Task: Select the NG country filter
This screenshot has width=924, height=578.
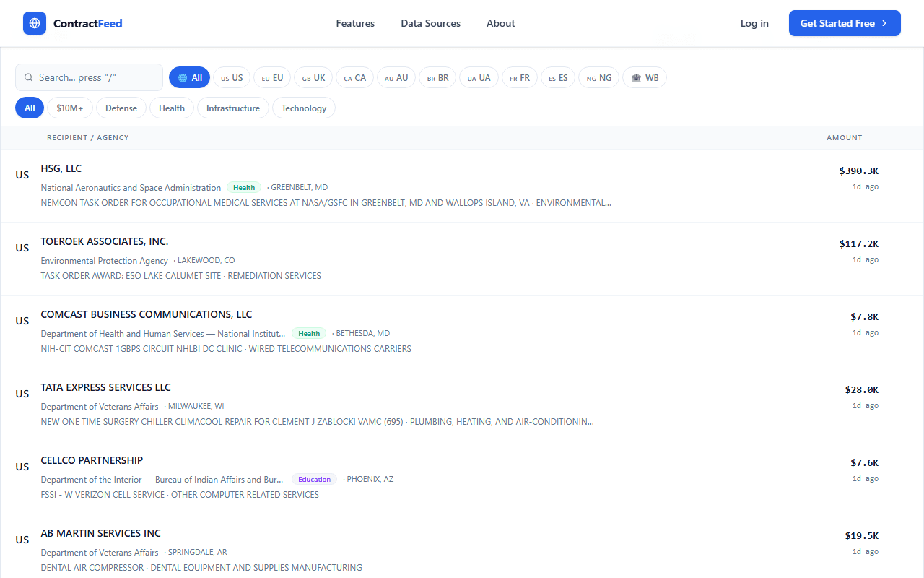Action: coord(599,77)
